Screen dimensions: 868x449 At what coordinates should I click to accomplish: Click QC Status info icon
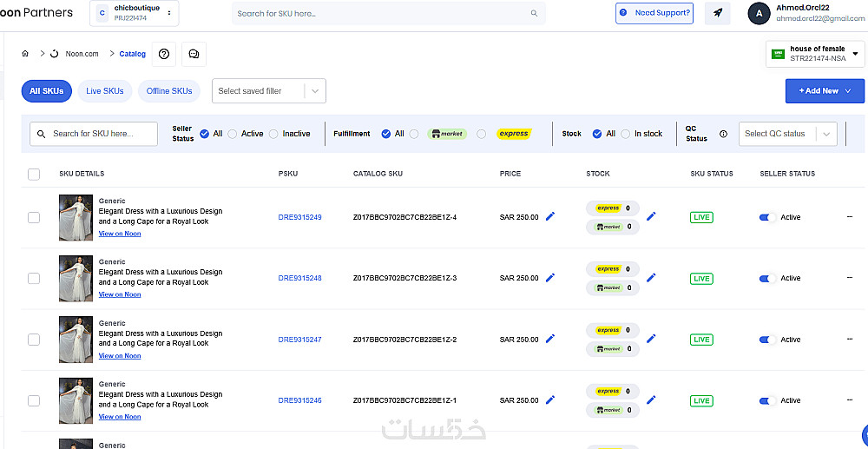pos(723,134)
